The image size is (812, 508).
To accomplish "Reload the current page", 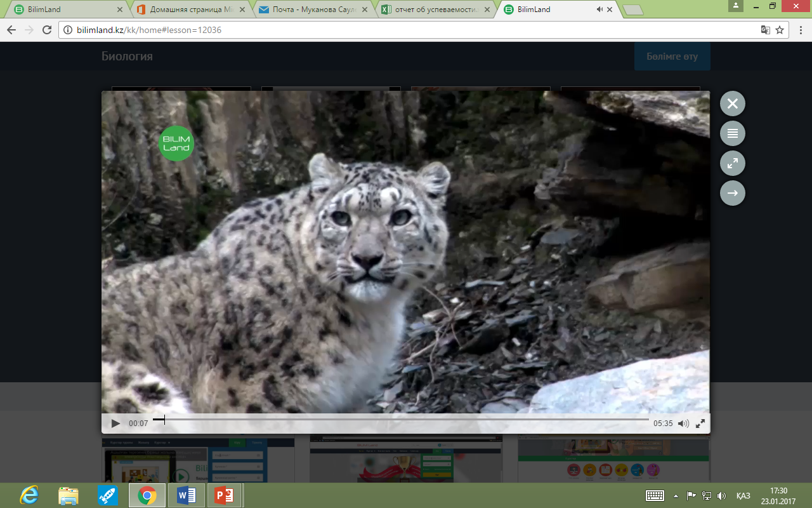I will (x=47, y=30).
